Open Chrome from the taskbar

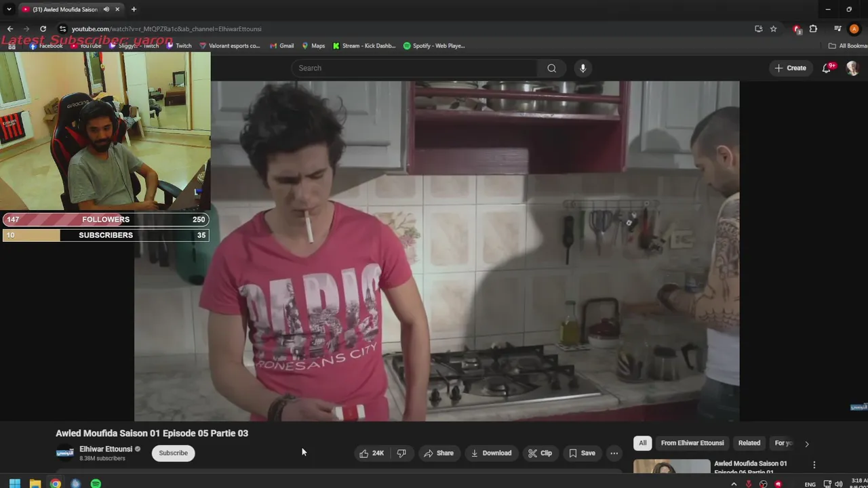point(55,483)
